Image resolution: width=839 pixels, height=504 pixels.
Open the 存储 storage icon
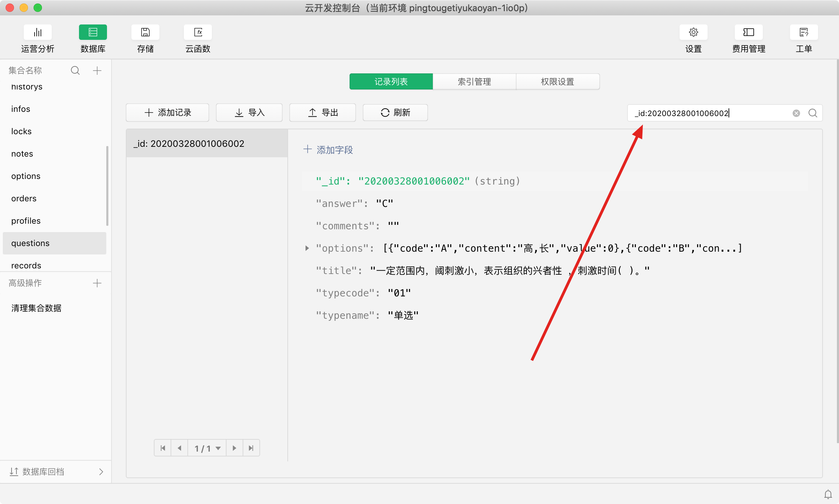click(x=145, y=33)
